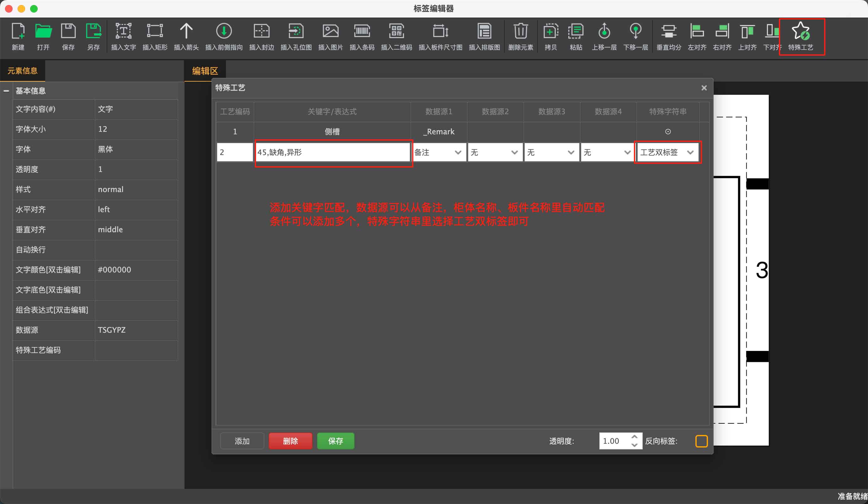868x504 pixels.
Task: Open the 数据源2 无 dropdown
Action: (x=495, y=152)
